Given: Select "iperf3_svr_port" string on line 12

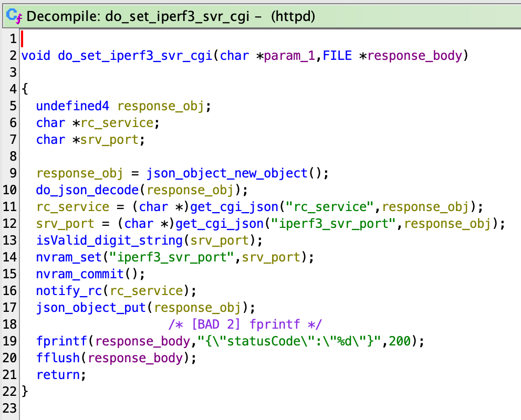Looking at the screenshot, I should click(x=334, y=224).
